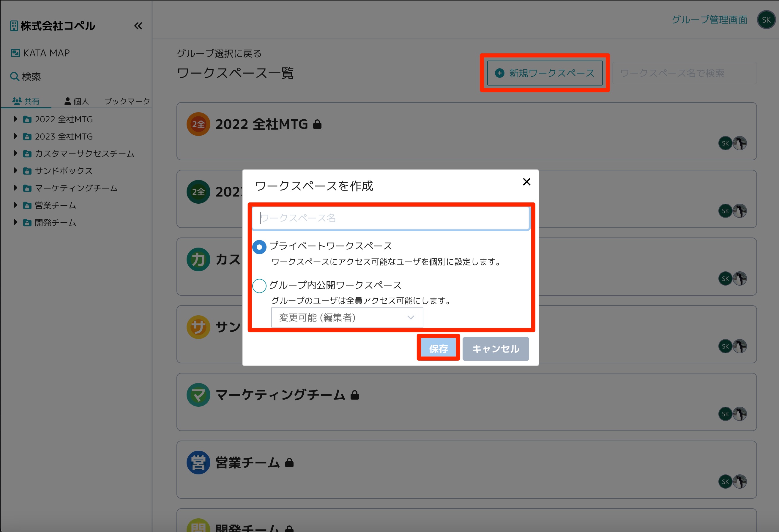This screenshot has height=532, width=779.
Task: Click the カスタマーサクセスチーム folder icon in the sidebar
Action: [x=27, y=154]
